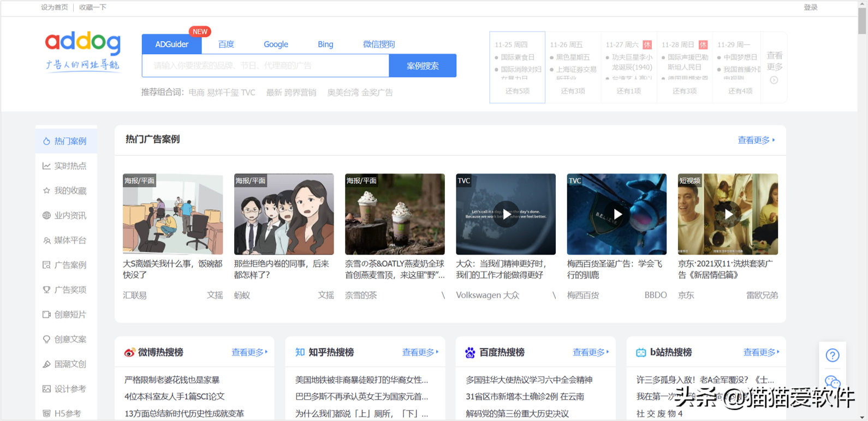Open 查看更多 for 热门广告案例
Viewport: 868px width, 421px height.
point(756,140)
